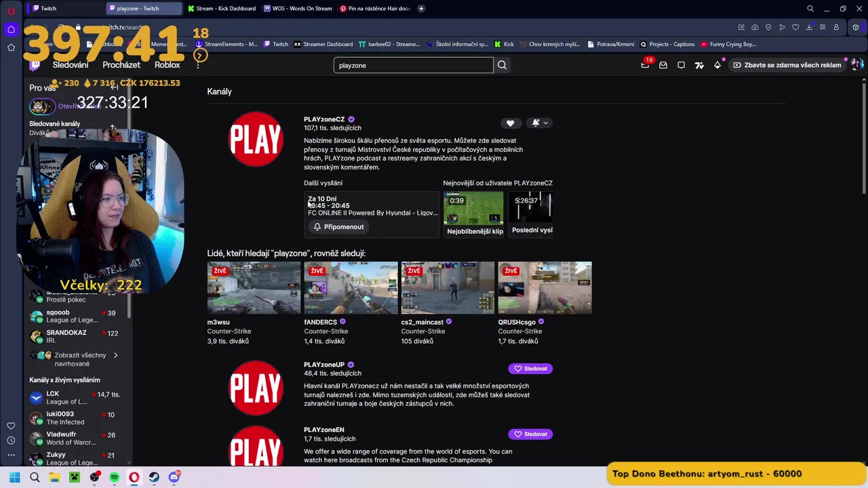Open the Twitch prime loot mailbox icon

pos(663,65)
